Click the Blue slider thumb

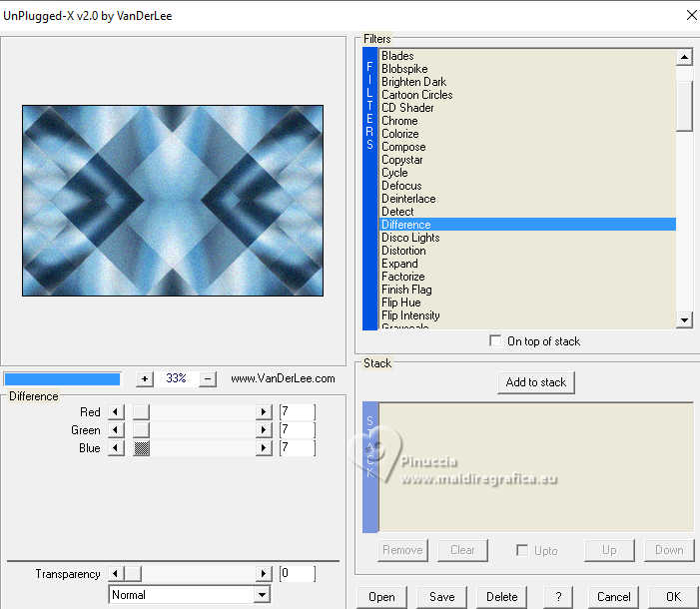click(x=142, y=448)
